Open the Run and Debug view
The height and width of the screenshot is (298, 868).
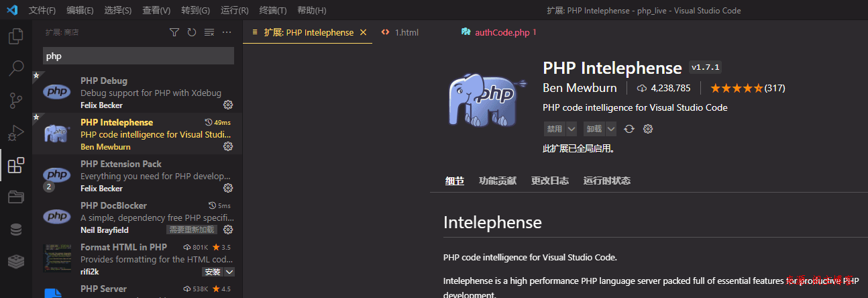15,133
